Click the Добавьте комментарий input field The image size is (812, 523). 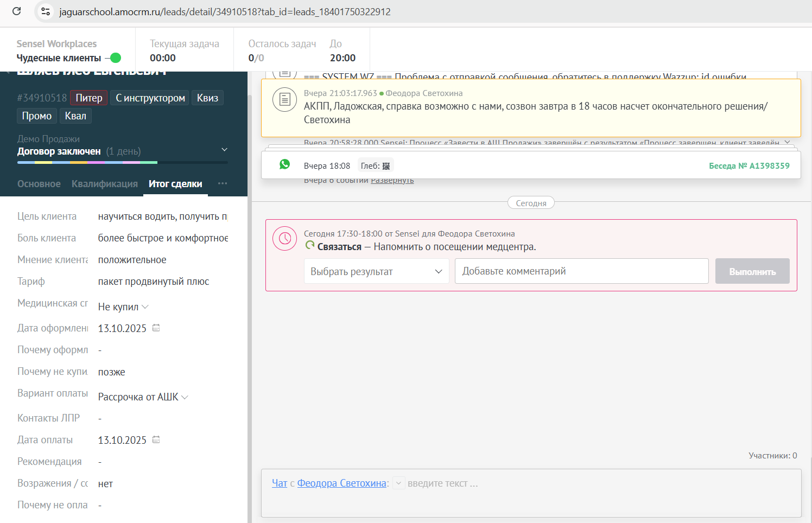pyautogui.click(x=581, y=271)
